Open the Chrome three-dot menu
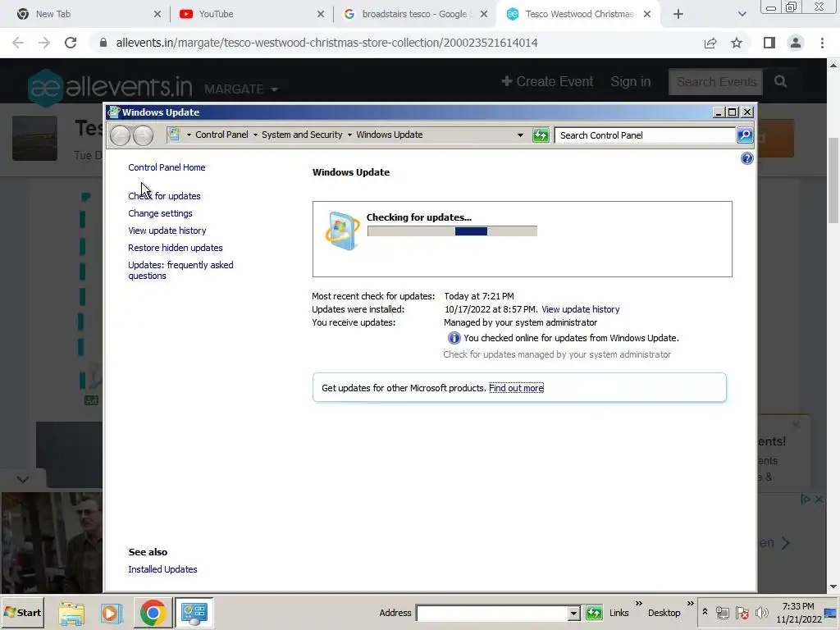Viewport: 840px width, 630px height. pyautogui.click(x=822, y=43)
